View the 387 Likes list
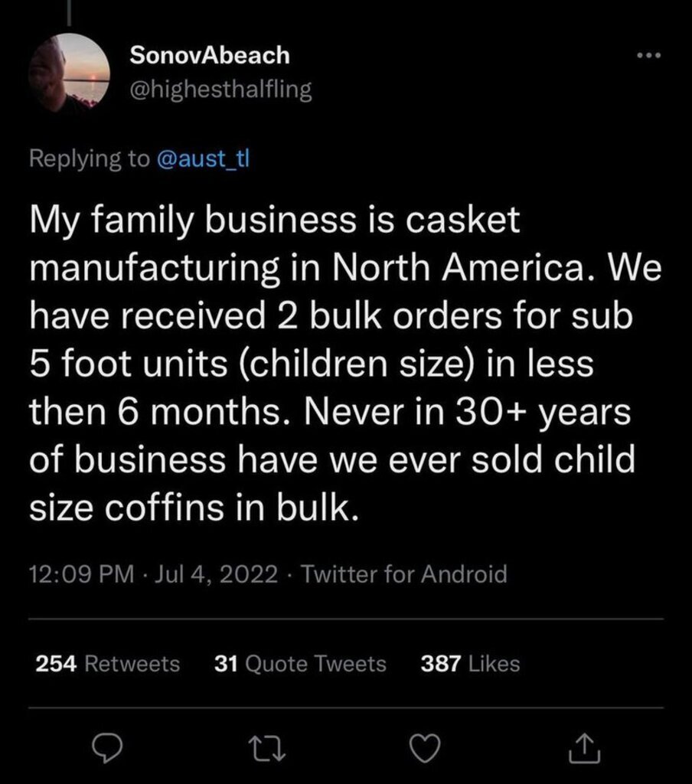692x784 pixels. pos(470,664)
